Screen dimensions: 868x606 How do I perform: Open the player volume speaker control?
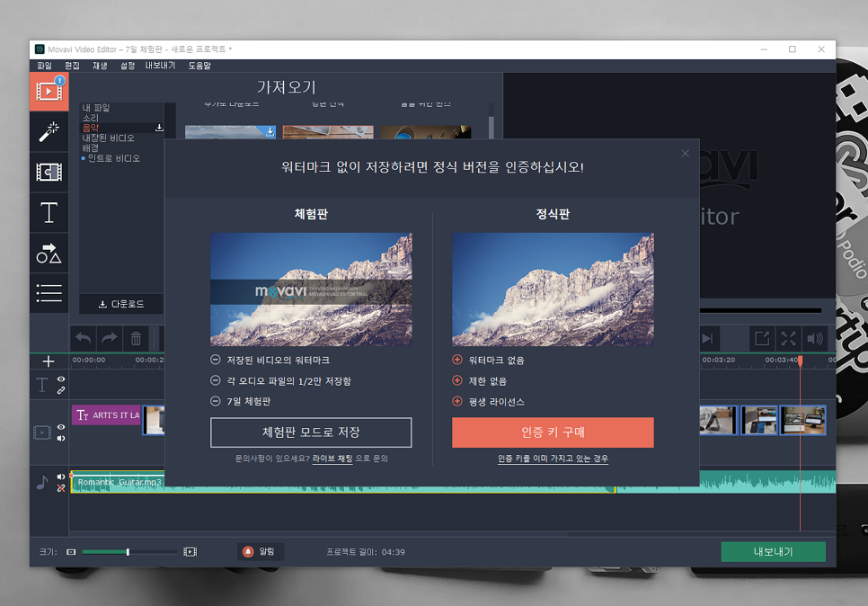pos(815,338)
